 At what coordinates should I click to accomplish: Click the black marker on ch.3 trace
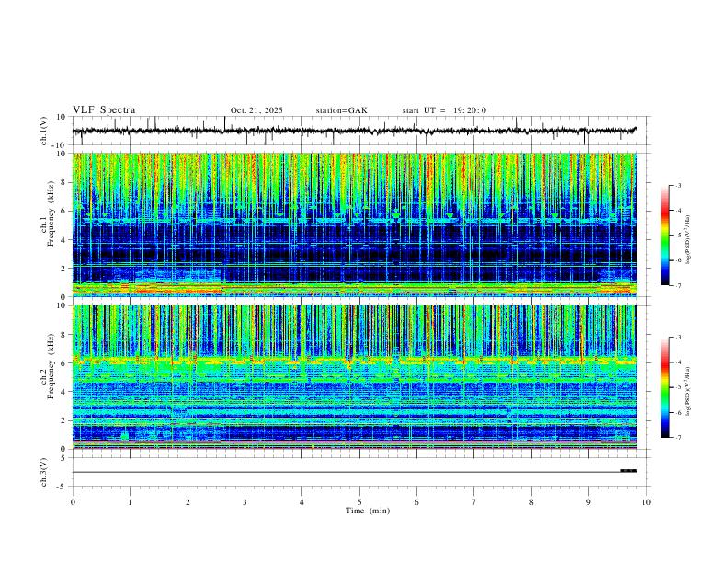point(629,471)
